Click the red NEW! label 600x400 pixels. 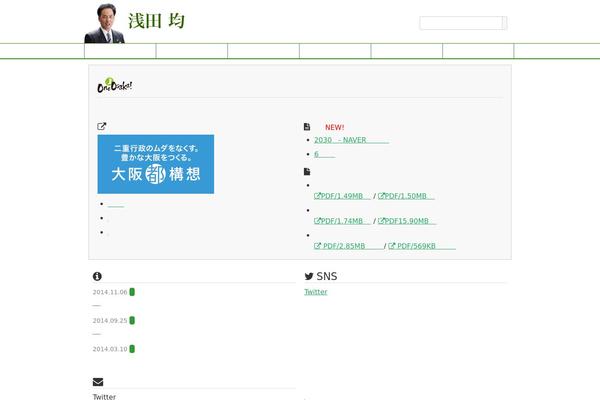pos(334,127)
